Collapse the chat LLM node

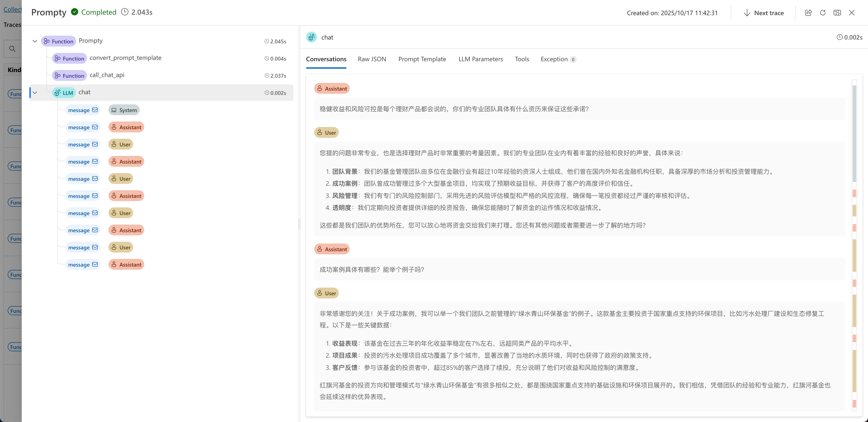[x=34, y=93]
